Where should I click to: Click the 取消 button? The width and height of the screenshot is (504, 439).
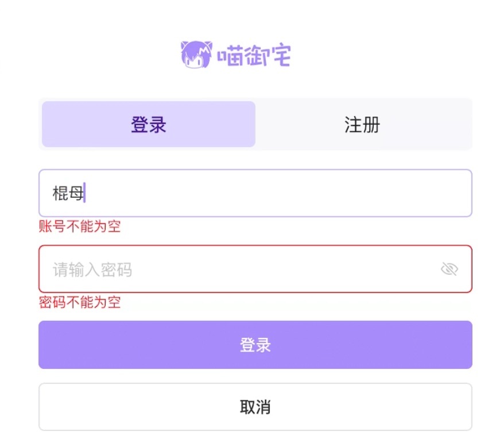[x=255, y=407]
